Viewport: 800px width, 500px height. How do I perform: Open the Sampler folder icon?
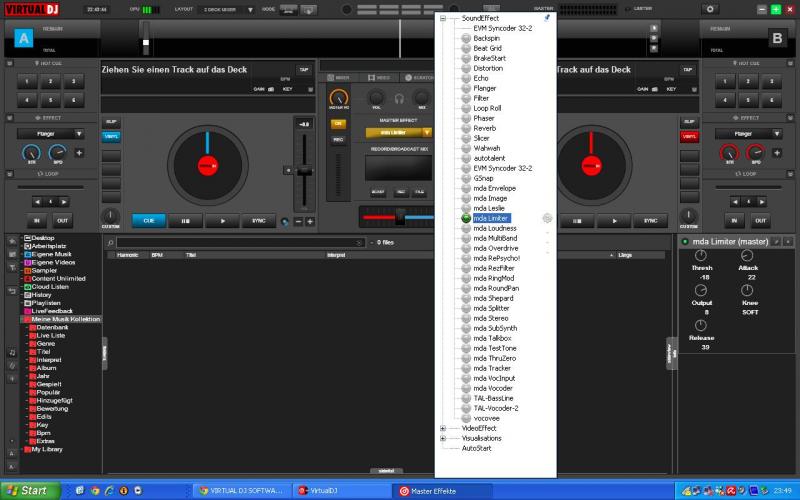28,270
